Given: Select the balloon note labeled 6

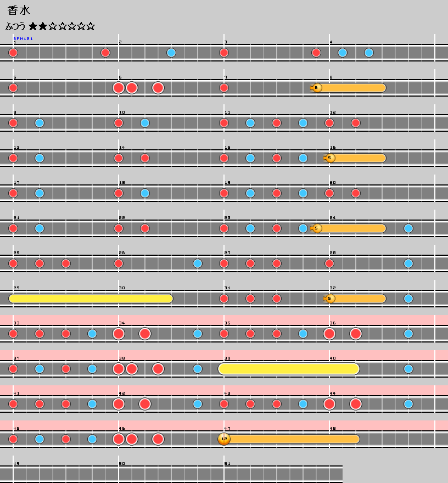Looking at the screenshot, I should 316,88.
